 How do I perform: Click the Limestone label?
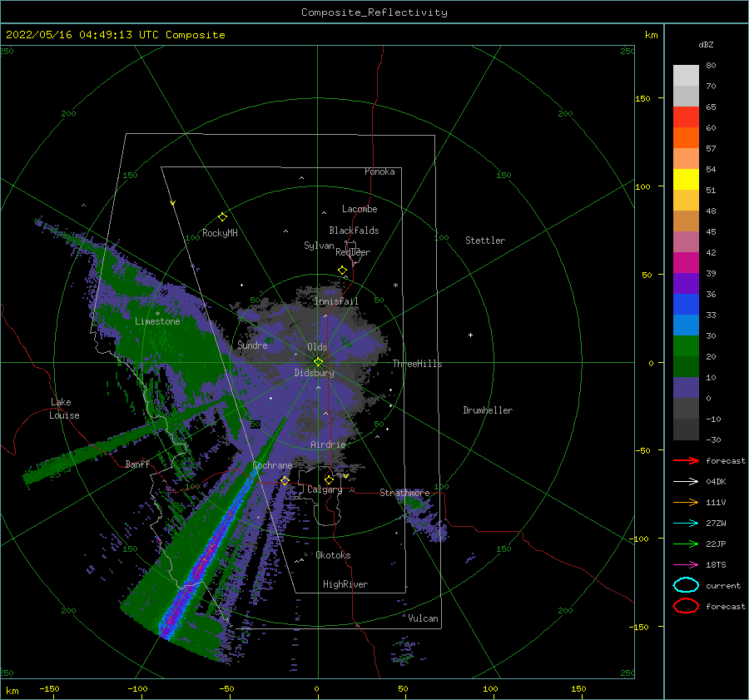coord(157,321)
